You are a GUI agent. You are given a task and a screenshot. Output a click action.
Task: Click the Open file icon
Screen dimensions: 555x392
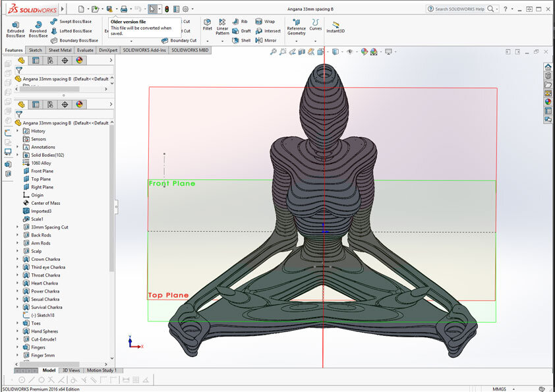pyautogui.click(x=94, y=9)
